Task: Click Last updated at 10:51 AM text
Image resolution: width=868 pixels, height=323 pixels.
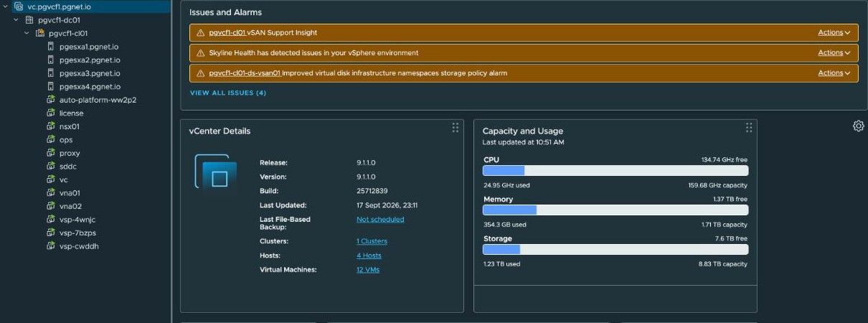Action: pyautogui.click(x=524, y=142)
